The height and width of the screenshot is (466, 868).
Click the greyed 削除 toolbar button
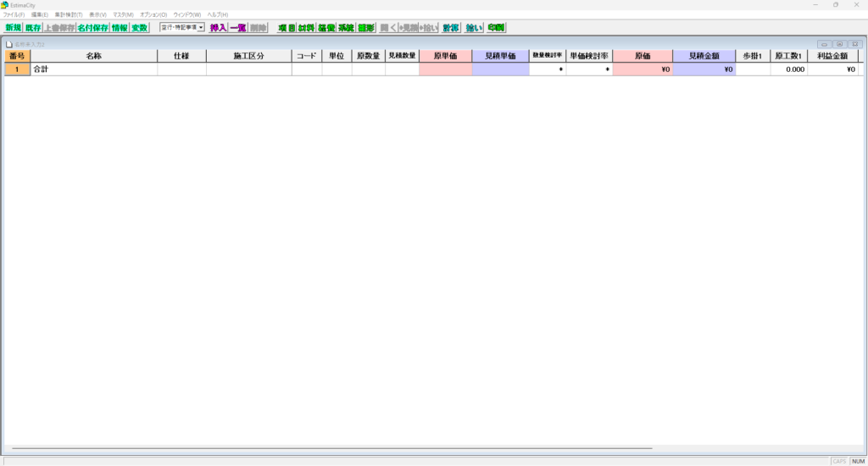coord(258,28)
